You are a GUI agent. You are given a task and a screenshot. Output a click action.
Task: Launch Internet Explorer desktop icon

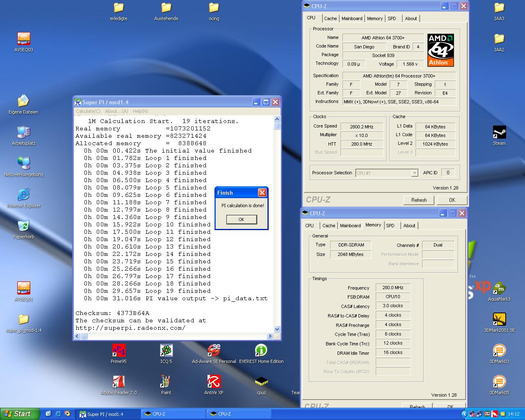pos(24,198)
